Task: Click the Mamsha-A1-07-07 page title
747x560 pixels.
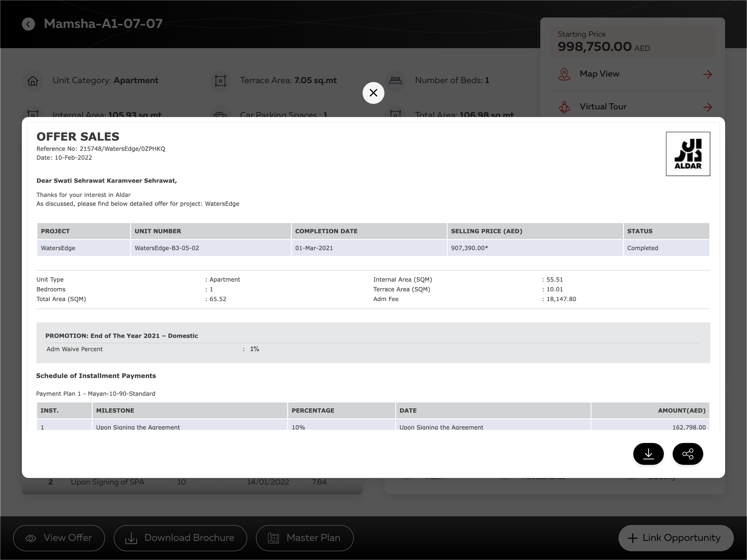Action: [x=103, y=24]
